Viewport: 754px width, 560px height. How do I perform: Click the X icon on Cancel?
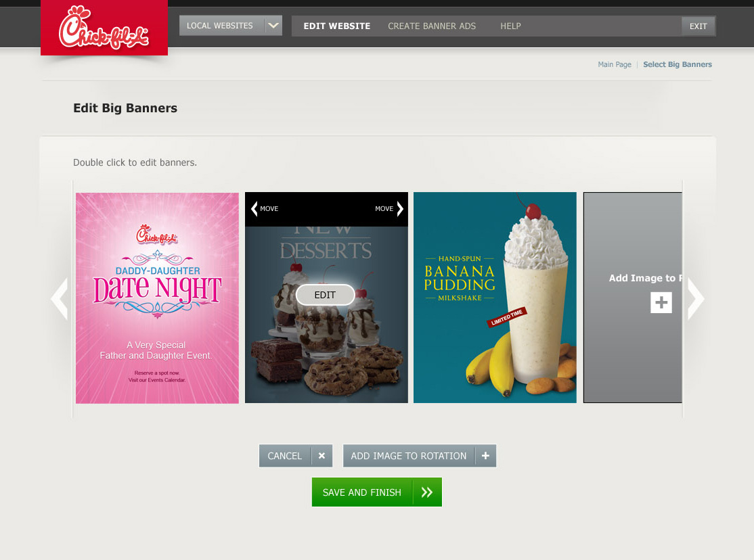[x=321, y=456]
